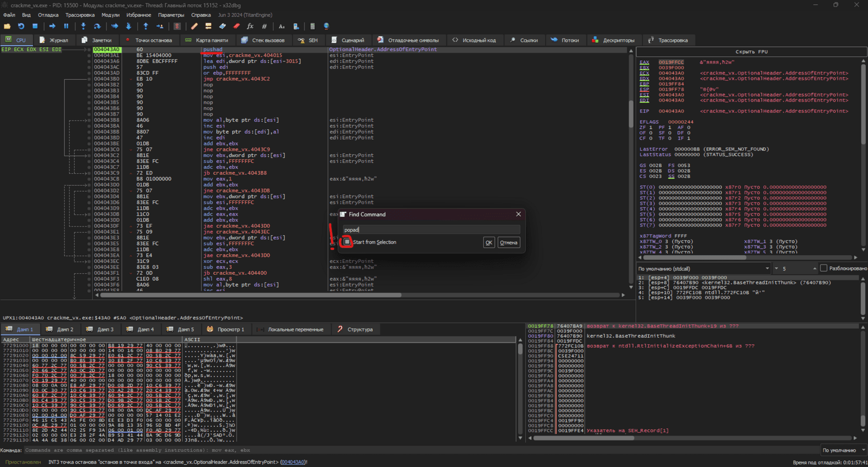
Task: Click the trace into icon
Action: point(114,26)
